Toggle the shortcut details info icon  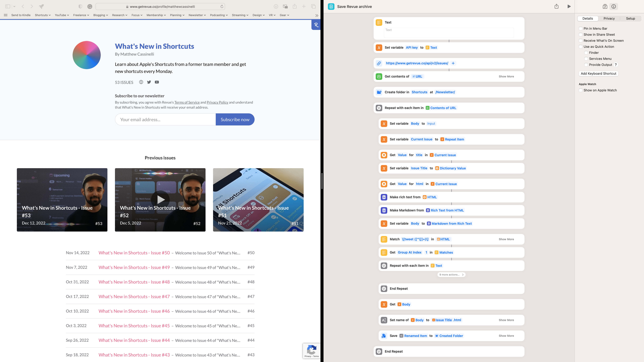pos(614,7)
